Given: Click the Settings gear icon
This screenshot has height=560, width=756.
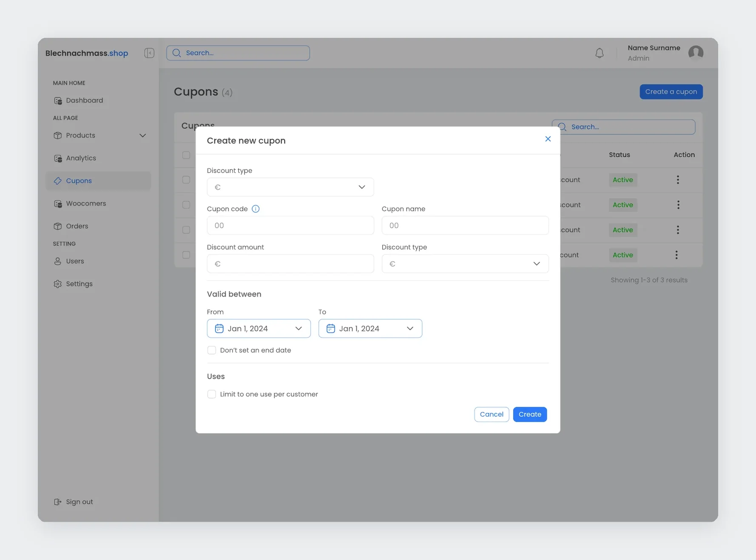Looking at the screenshot, I should click(58, 284).
